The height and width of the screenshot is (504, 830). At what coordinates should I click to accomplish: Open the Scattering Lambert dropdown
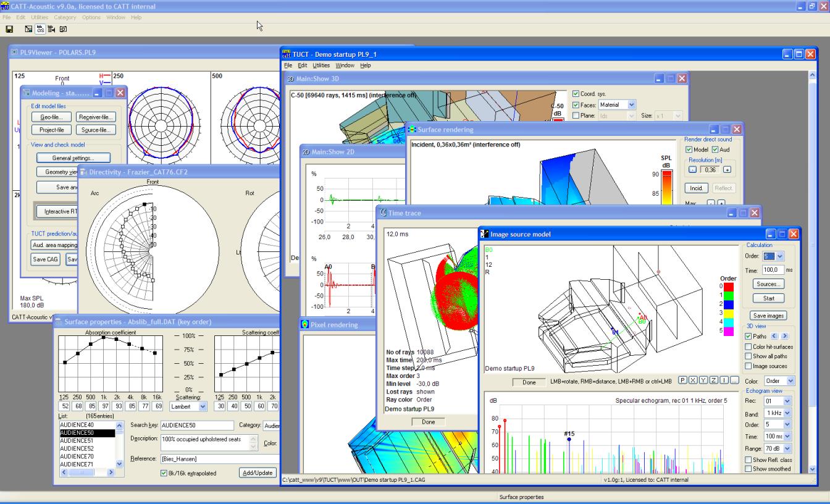203,406
